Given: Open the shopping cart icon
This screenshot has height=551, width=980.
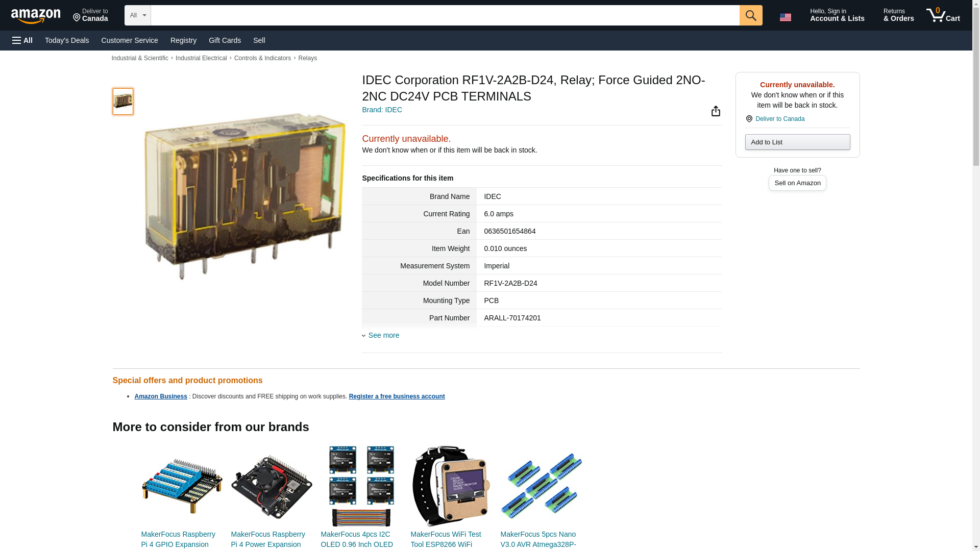Looking at the screenshot, I should click(x=943, y=15).
